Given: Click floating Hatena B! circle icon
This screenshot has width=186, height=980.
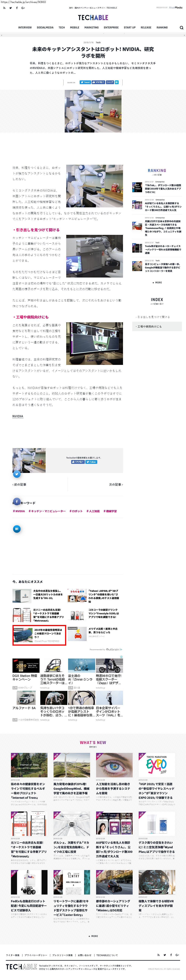Looking at the screenshot, I should coord(17,529).
